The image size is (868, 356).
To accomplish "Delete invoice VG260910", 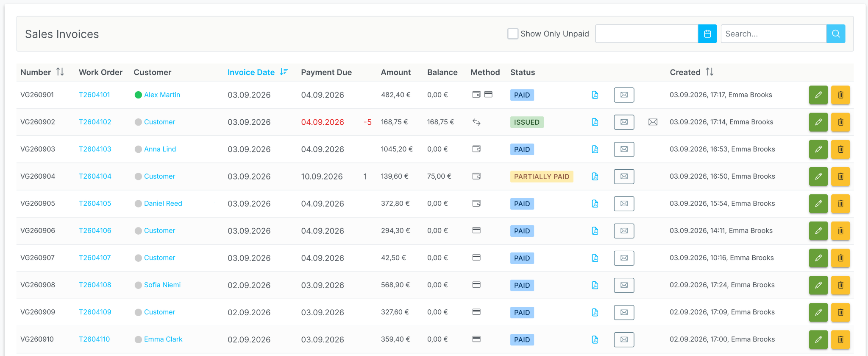I will point(840,339).
